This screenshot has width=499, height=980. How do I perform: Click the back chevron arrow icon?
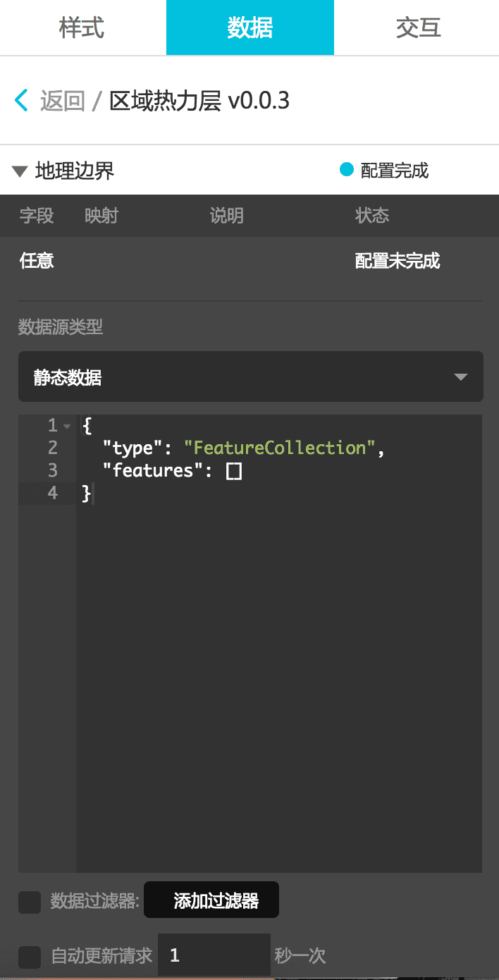point(22,101)
